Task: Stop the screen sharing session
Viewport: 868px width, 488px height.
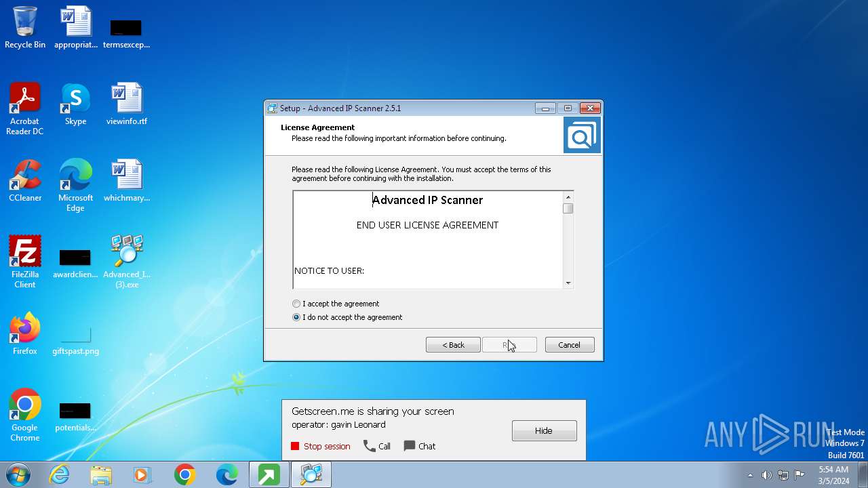Action: [x=321, y=446]
